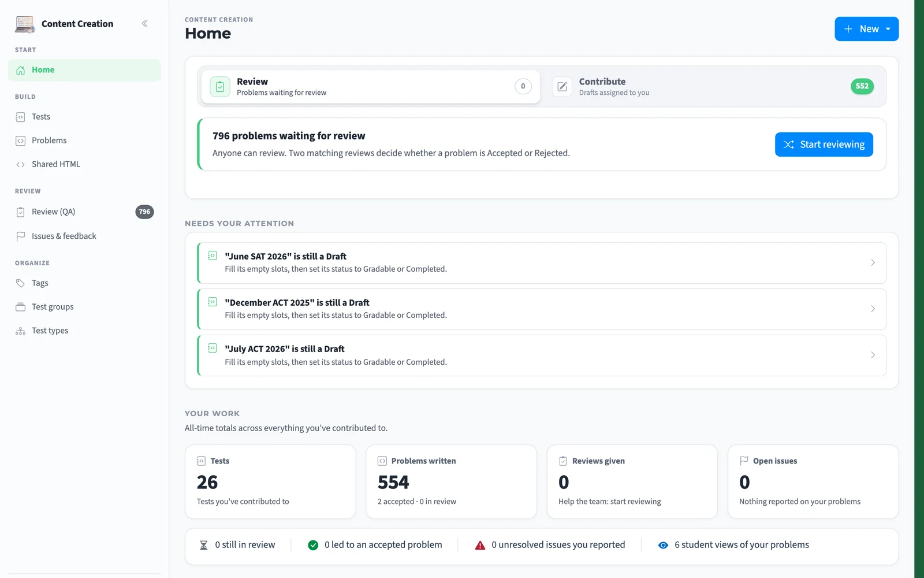Click the Start reviewing button
The image size is (924, 578).
coord(824,144)
